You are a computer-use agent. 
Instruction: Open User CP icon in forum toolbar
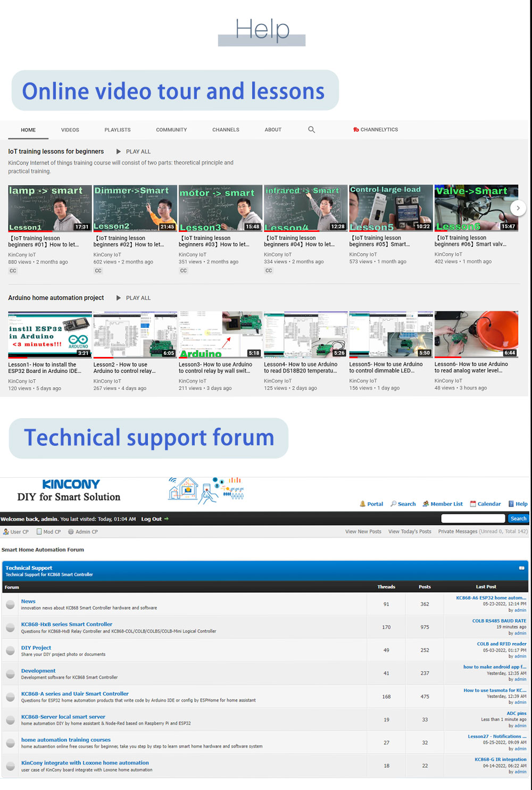tap(6, 531)
